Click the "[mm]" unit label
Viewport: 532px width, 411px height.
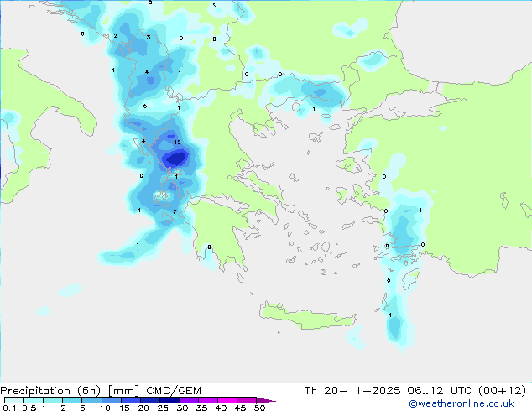click(123, 391)
